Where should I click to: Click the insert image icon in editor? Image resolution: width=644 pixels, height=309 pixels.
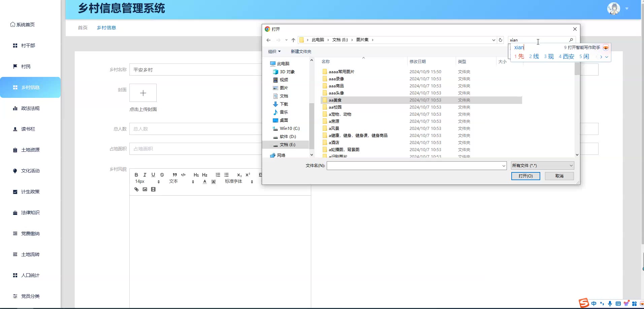point(145,189)
